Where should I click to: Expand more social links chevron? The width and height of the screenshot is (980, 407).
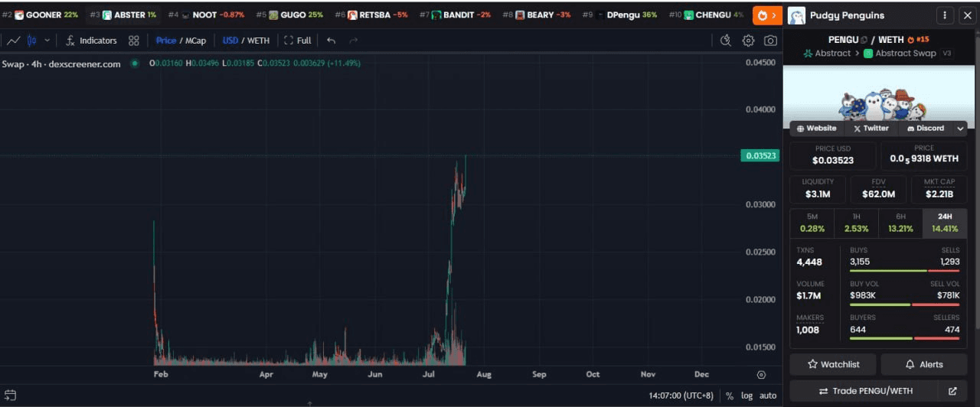pos(960,129)
